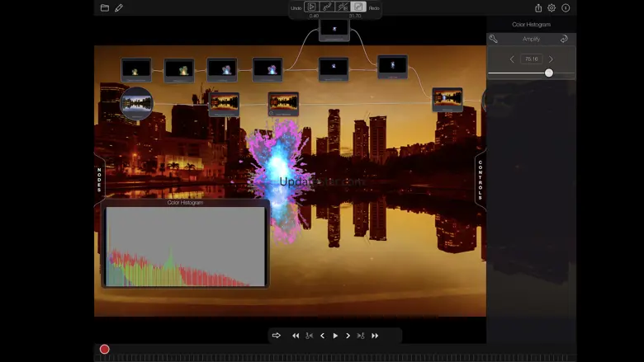Click the Amplify slider knob
Viewport: 644px width, 362px height.
549,73
